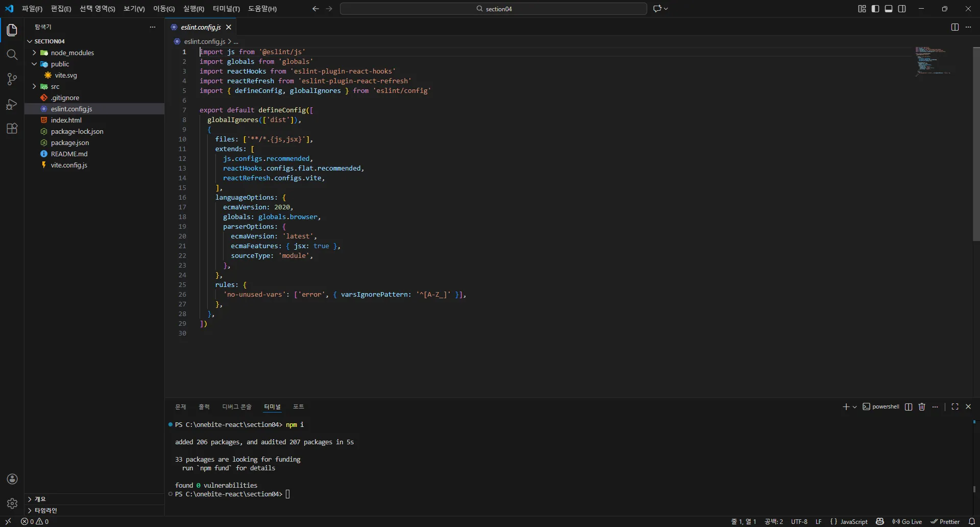Open the notifications bell in status bar
Image resolution: width=980 pixels, height=527 pixels.
pyautogui.click(x=971, y=521)
